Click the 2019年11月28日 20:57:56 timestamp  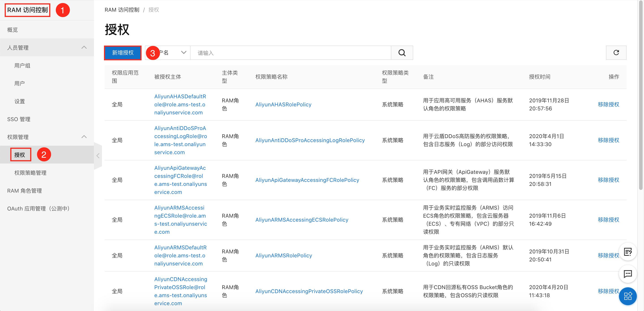[x=549, y=104]
